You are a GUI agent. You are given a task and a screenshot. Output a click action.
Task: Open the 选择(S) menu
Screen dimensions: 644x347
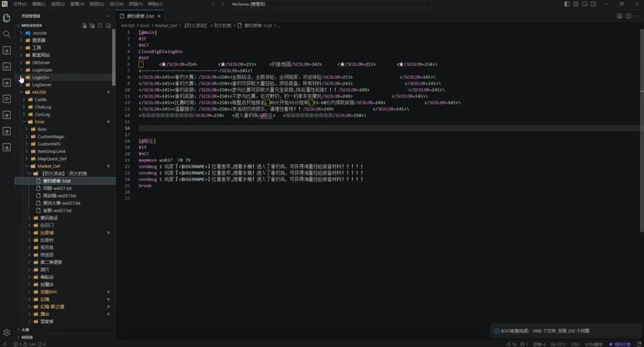coord(57,4)
